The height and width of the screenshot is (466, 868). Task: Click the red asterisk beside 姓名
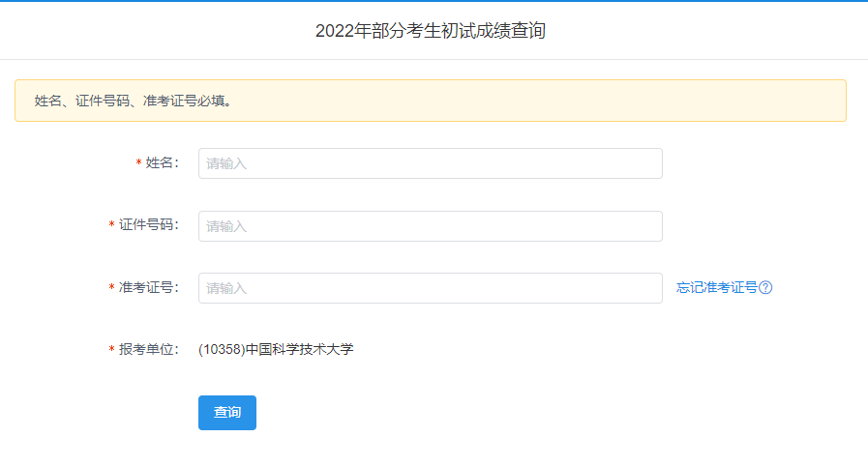click(139, 163)
